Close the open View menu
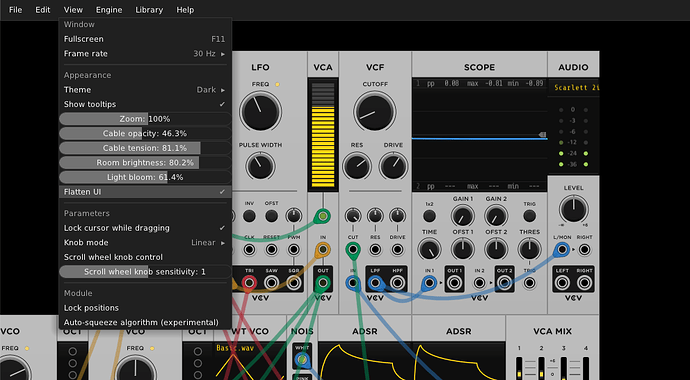Screen dimensions: 690x380 (73, 10)
